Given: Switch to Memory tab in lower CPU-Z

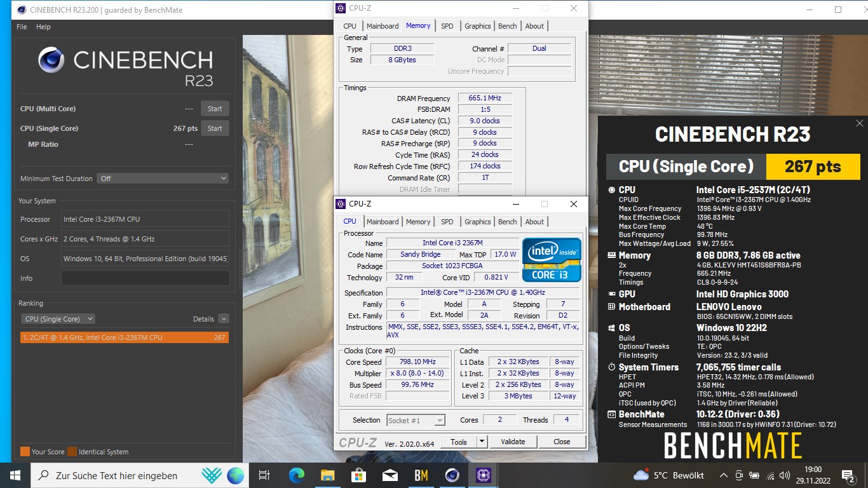Looking at the screenshot, I should [418, 222].
